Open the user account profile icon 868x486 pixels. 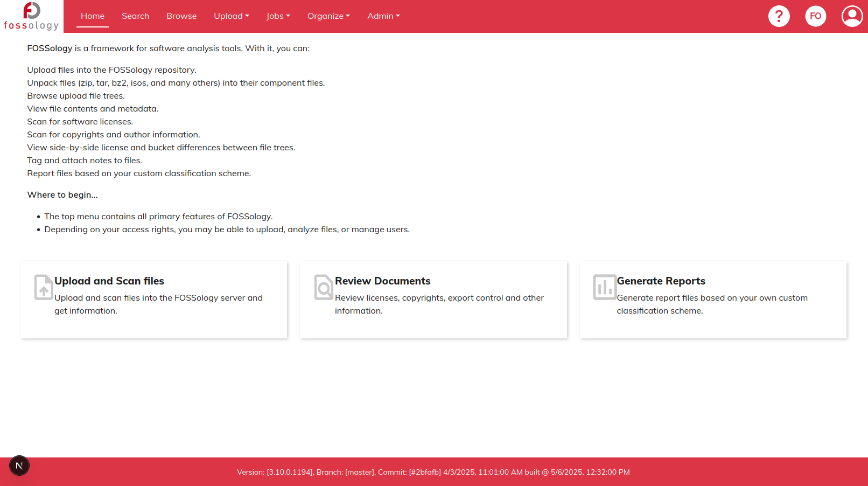852,16
